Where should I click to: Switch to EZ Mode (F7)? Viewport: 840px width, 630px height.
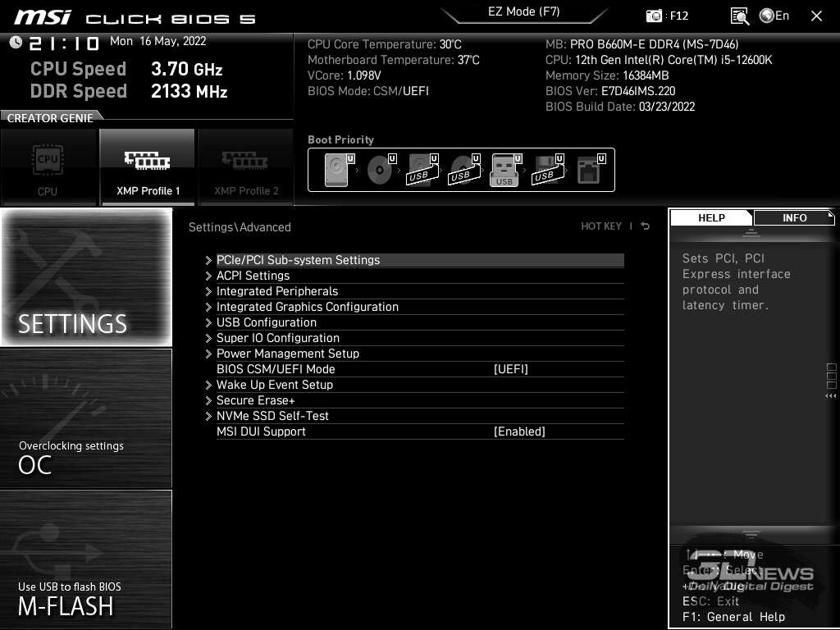tap(524, 11)
